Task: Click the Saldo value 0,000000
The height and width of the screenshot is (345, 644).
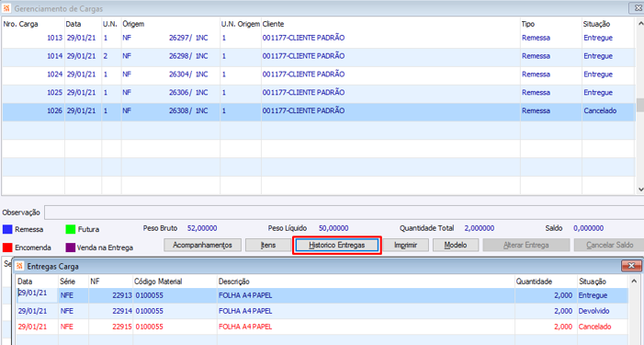Action: click(x=588, y=228)
